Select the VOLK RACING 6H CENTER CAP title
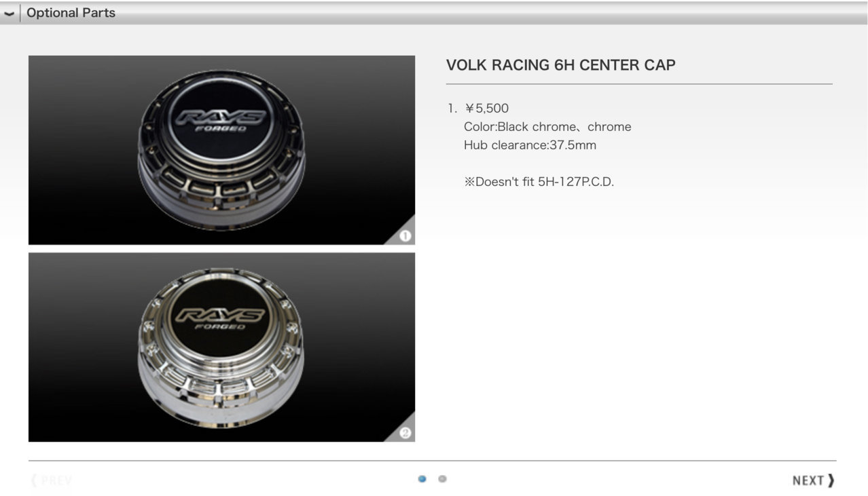Image resolution: width=868 pixels, height=496 pixels. (560, 65)
